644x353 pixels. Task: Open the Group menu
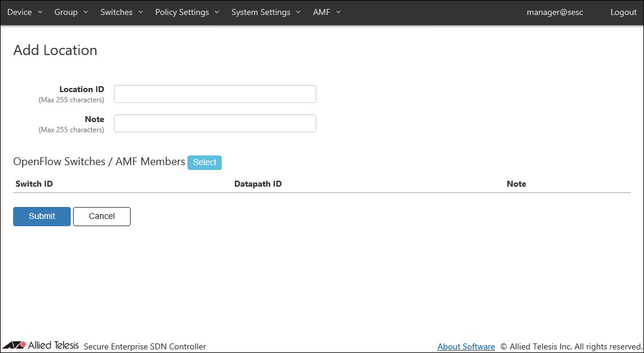click(x=71, y=13)
